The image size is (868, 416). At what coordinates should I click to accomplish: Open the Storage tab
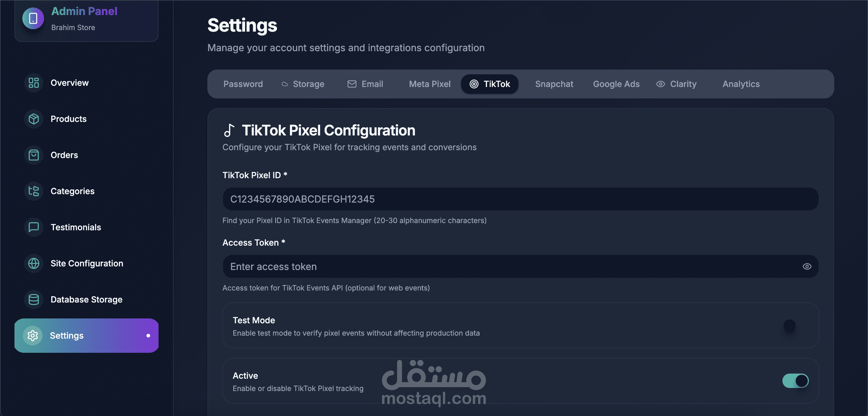[x=303, y=84]
